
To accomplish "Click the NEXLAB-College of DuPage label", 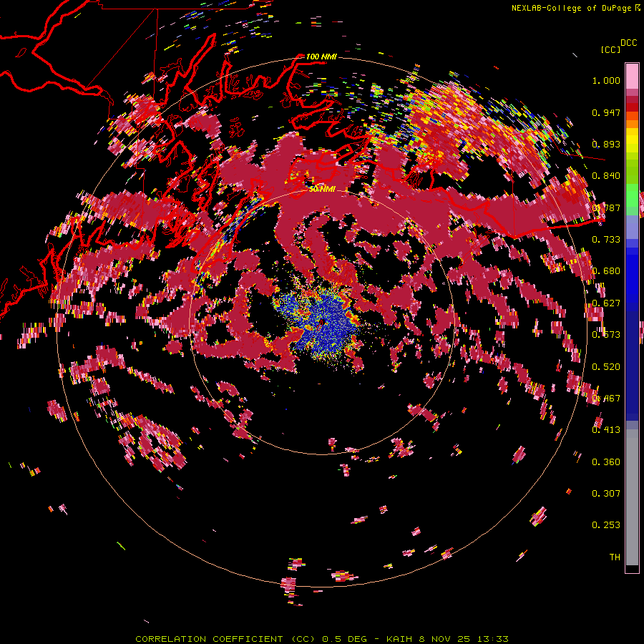I will (x=571, y=8).
